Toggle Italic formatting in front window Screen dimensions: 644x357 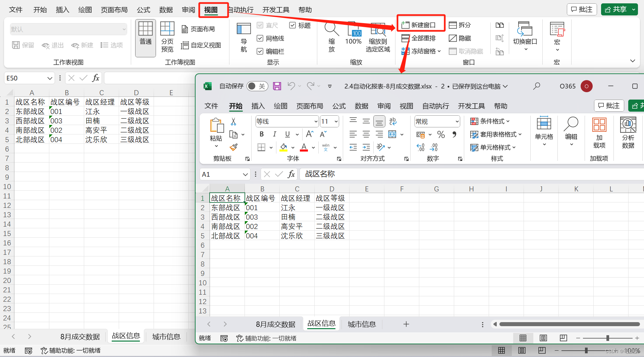pos(274,134)
